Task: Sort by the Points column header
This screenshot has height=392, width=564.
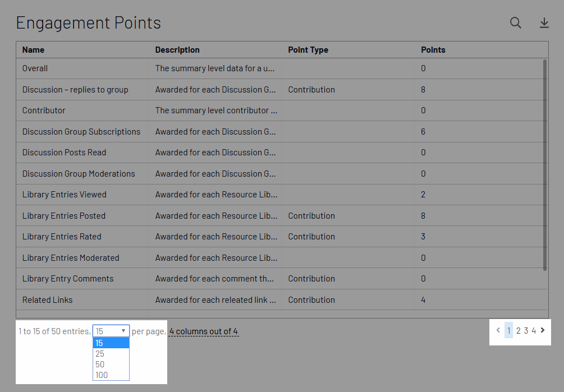Action: tap(433, 50)
